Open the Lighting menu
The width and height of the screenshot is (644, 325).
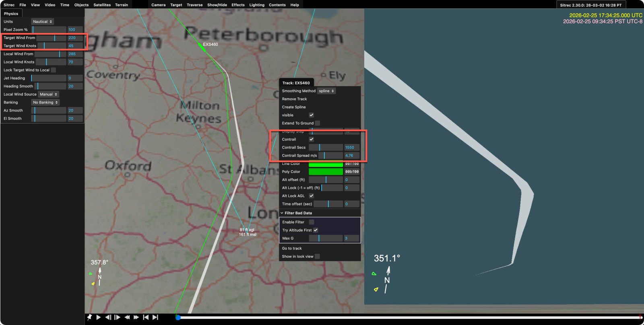pos(257,5)
